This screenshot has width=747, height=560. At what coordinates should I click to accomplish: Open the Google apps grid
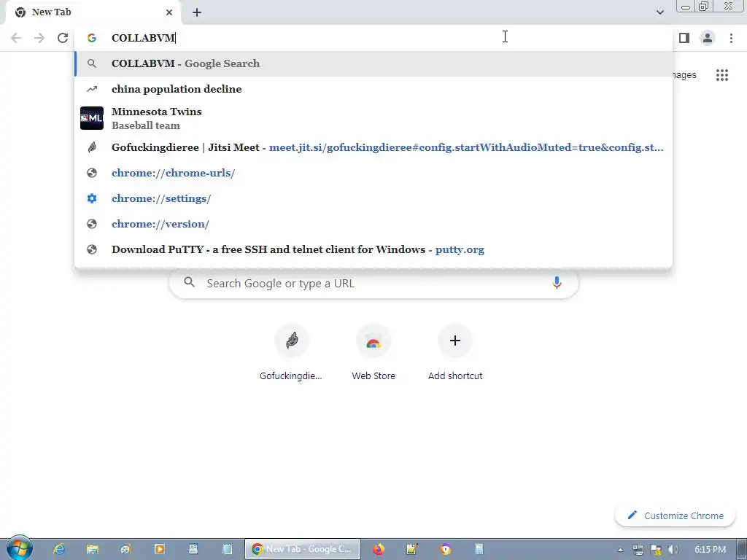click(722, 75)
